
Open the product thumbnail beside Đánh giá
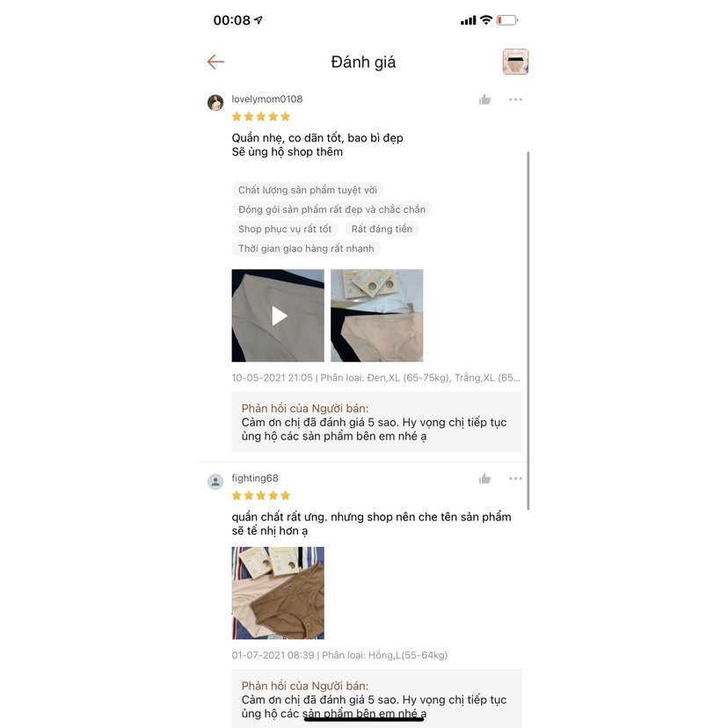515,62
